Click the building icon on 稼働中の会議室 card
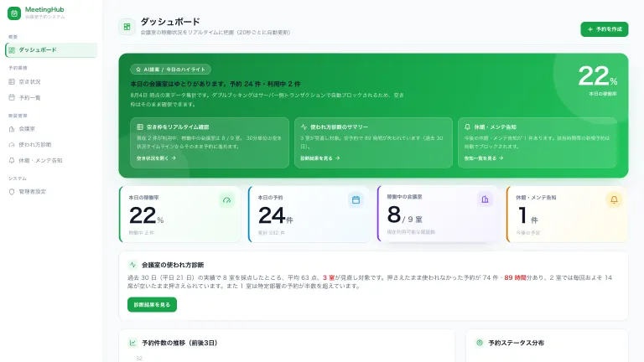Viewport: 644px width, 362px height. [x=485, y=199]
